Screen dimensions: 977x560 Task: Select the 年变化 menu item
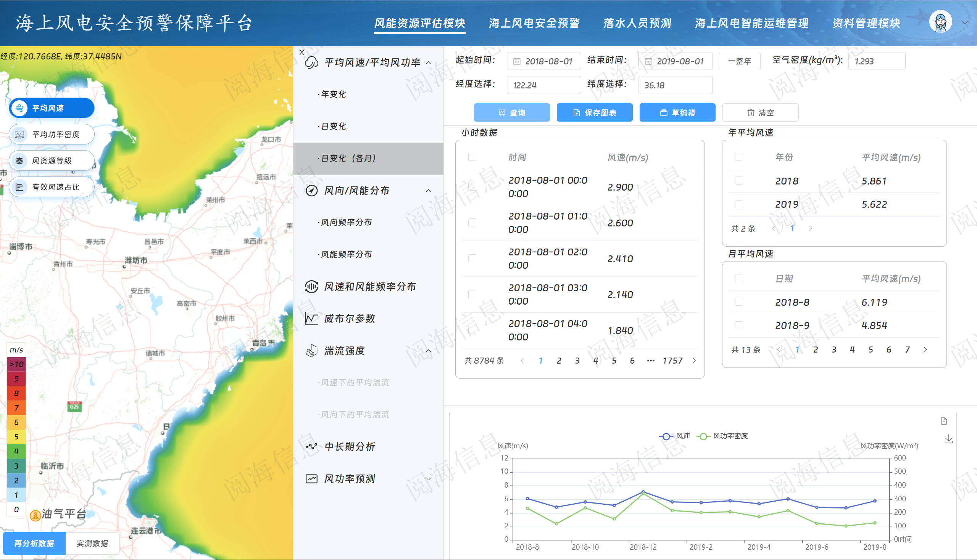coord(334,94)
